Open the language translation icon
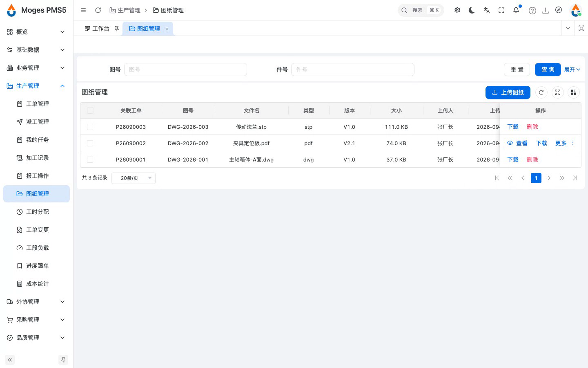The width and height of the screenshot is (588, 368). coord(487,10)
